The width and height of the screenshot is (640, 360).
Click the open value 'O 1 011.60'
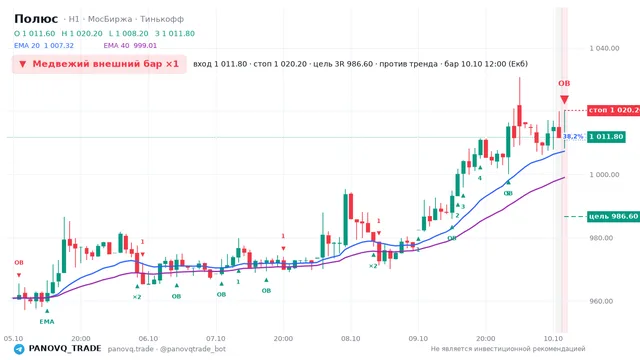coord(35,33)
